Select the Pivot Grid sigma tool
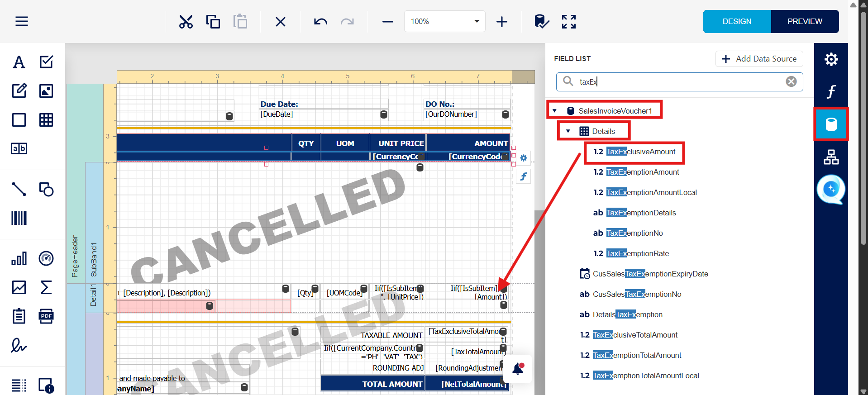Viewport: 868px width, 395px height. pyautogui.click(x=46, y=287)
